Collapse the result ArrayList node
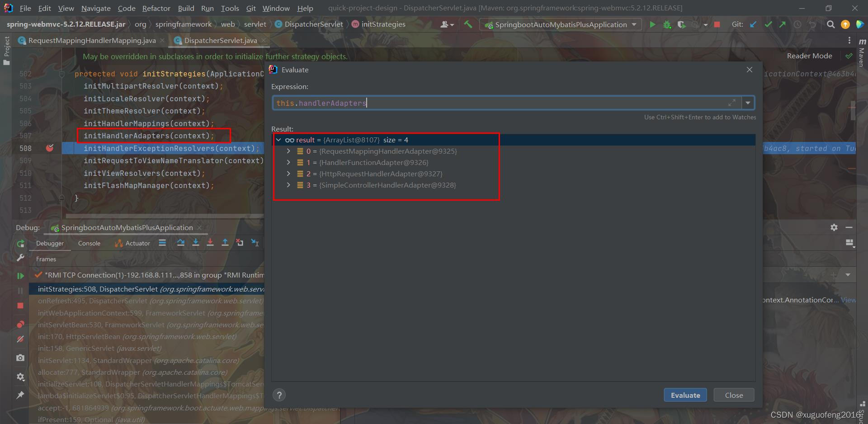 pyautogui.click(x=278, y=140)
